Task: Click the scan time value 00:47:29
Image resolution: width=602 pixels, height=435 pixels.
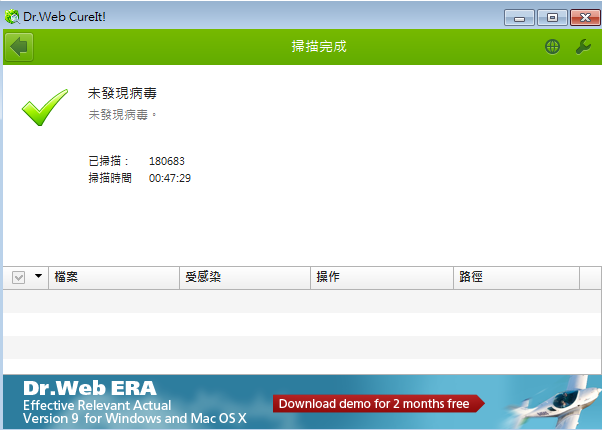Action: pos(170,178)
